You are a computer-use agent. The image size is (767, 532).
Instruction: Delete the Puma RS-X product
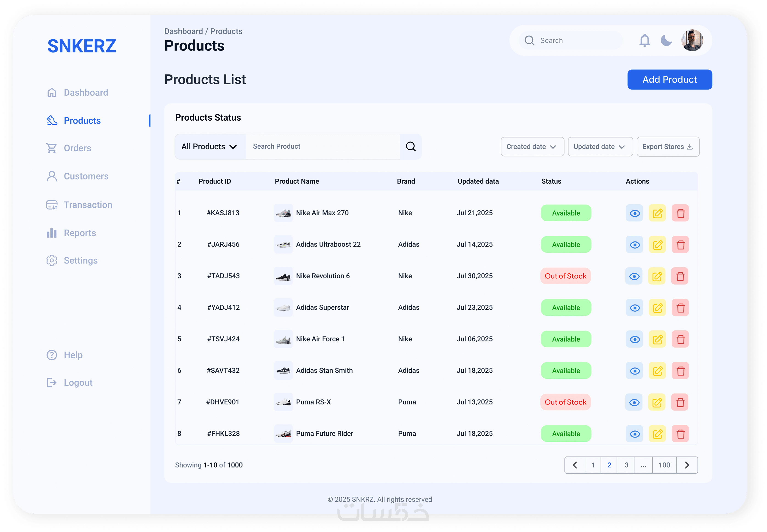(680, 402)
